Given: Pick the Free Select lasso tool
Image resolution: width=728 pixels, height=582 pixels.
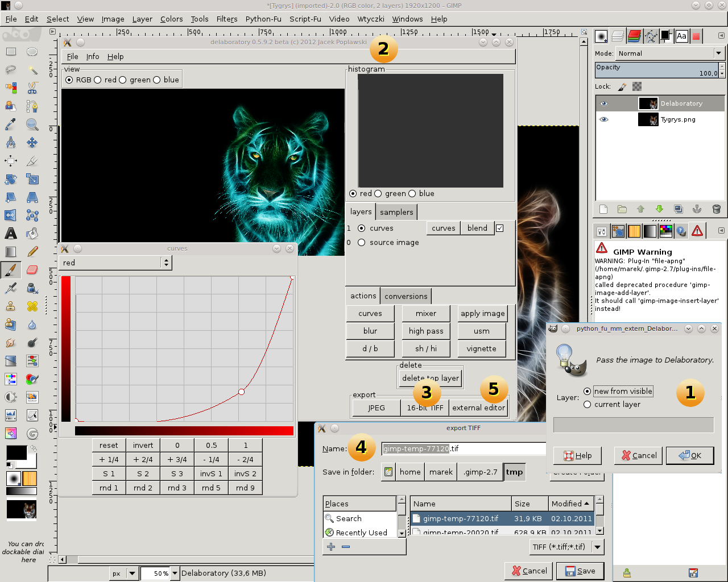Looking at the screenshot, I should pos(11,70).
